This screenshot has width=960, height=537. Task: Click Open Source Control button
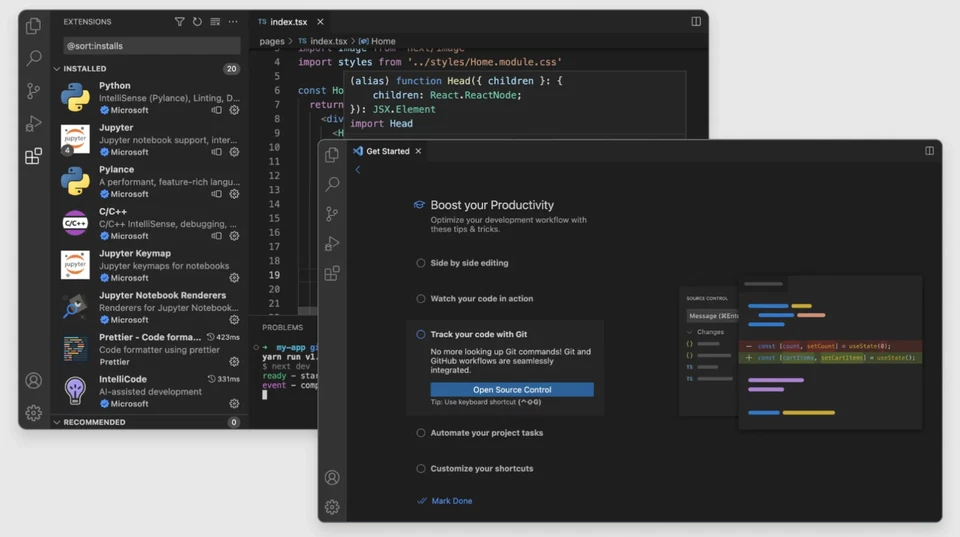[512, 389]
